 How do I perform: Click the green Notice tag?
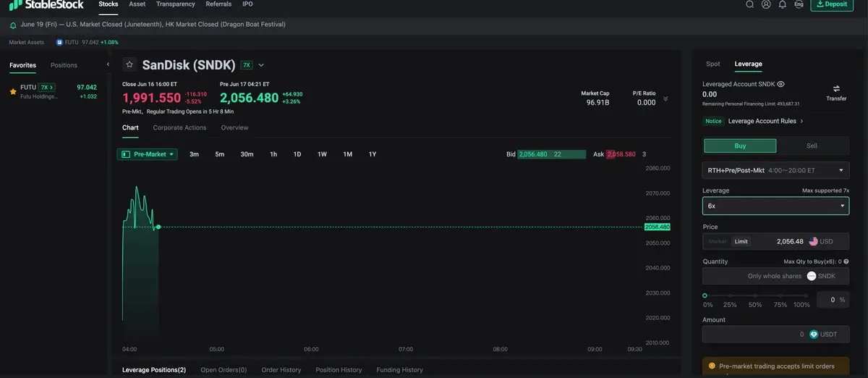713,121
